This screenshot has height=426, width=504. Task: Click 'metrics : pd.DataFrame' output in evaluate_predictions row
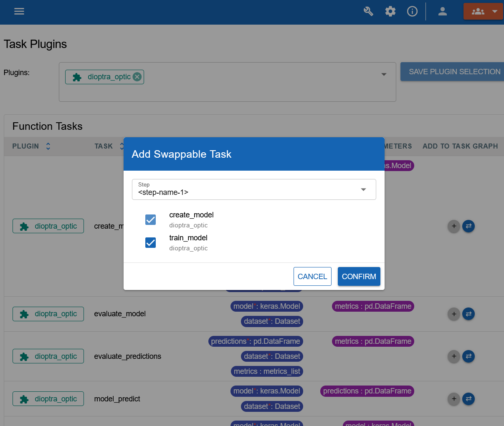373,341
